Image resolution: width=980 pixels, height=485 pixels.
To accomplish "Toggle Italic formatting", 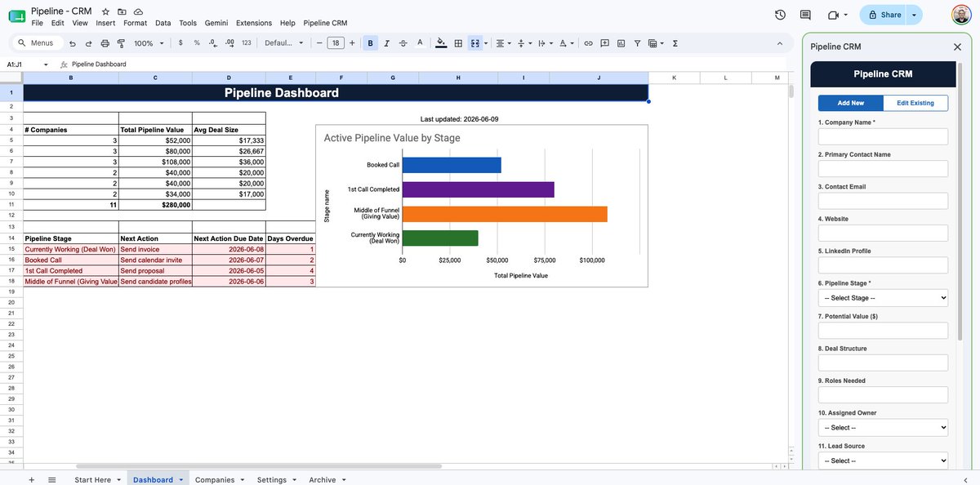I will click(387, 42).
